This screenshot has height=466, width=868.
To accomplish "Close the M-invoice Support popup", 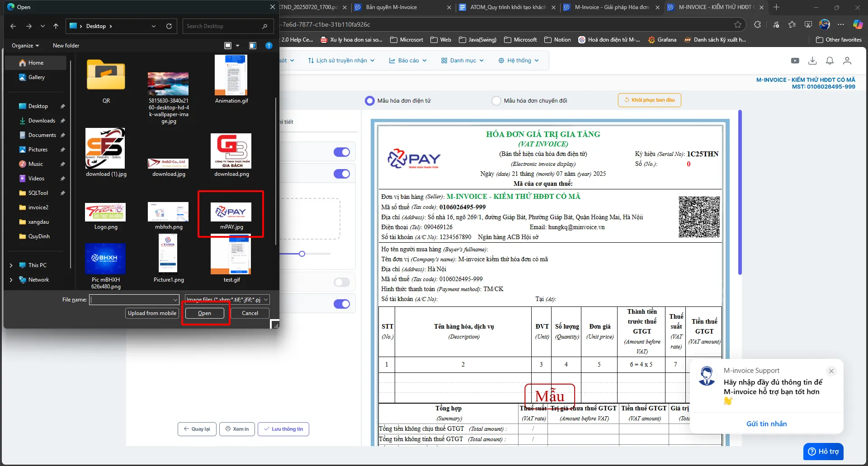I will [x=831, y=371].
